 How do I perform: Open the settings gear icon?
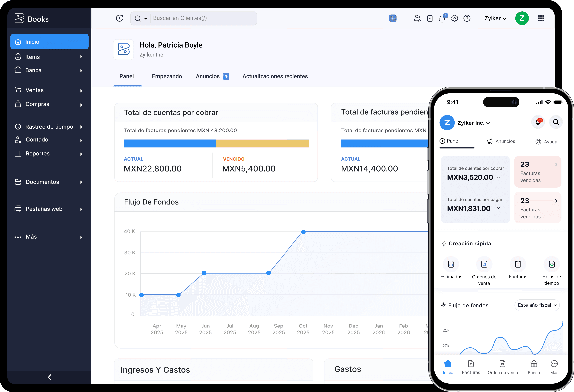coord(455,18)
